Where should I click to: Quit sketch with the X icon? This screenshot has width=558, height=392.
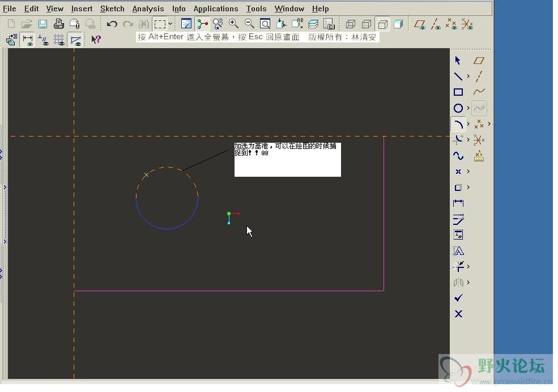tap(458, 314)
